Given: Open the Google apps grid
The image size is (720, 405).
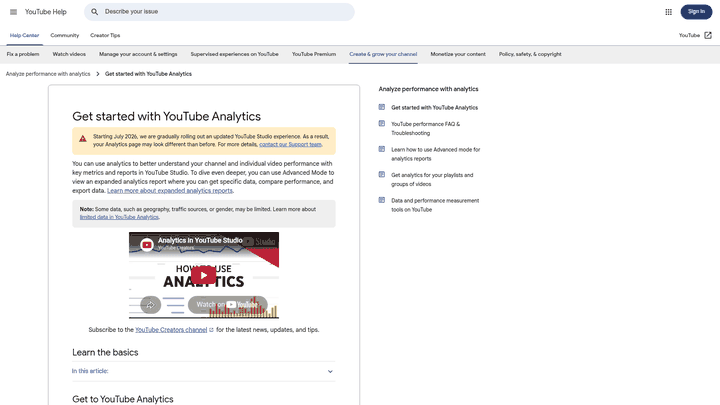Looking at the screenshot, I should coord(669,12).
